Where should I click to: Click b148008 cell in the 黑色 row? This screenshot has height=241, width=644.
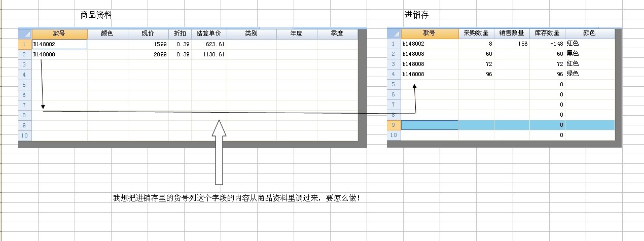click(x=430, y=54)
